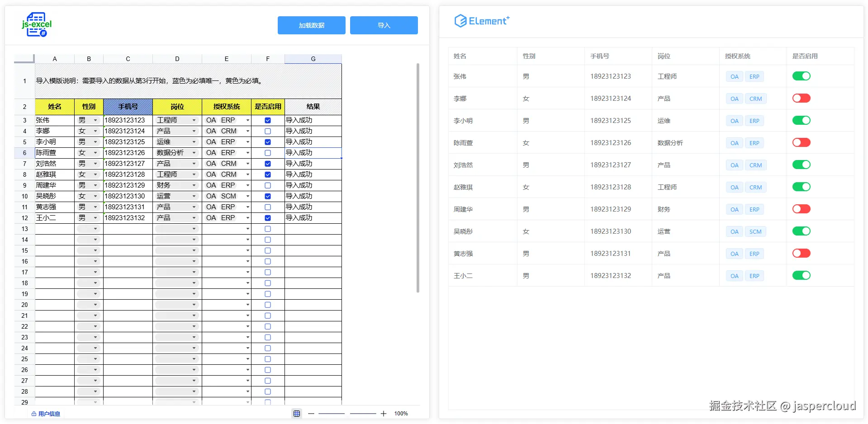The image size is (868, 424).
Task: Toggle the switch in 刘浩然 row
Action: pyautogui.click(x=801, y=165)
